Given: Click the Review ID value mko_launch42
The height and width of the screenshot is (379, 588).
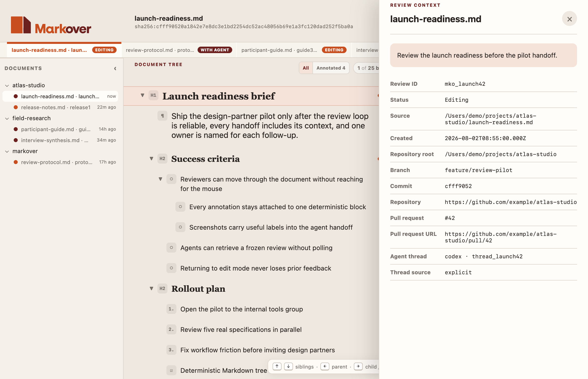Looking at the screenshot, I should pyautogui.click(x=465, y=84).
